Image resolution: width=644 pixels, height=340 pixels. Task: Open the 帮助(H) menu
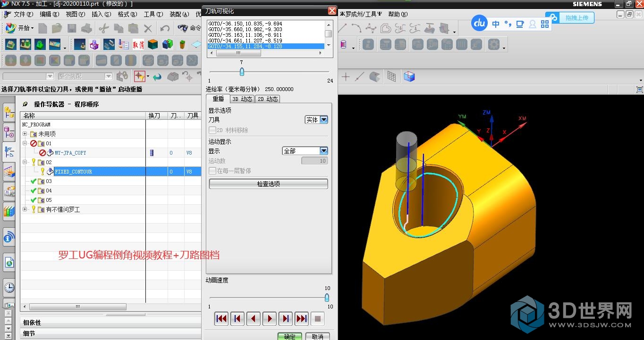pyautogui.click(x=398, y=14)
